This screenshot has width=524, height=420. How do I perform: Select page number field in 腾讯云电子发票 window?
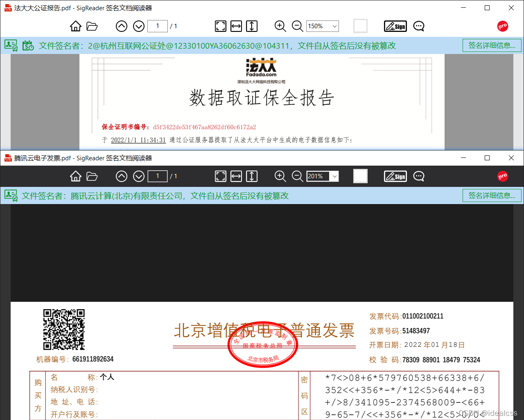157,176
